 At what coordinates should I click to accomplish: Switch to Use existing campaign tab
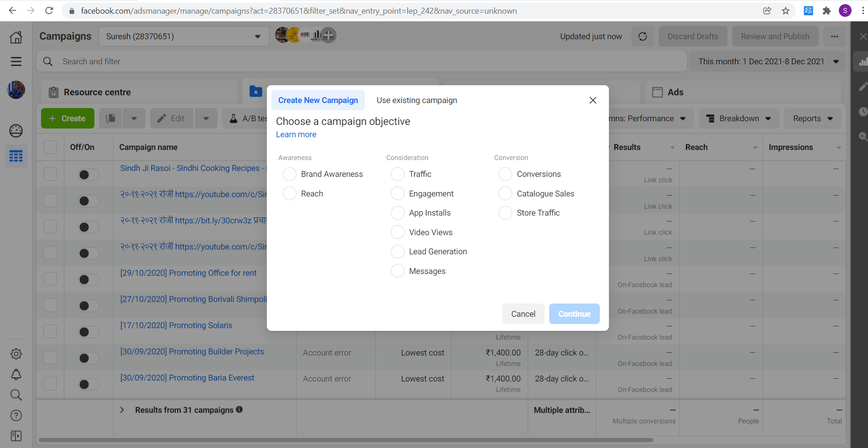pos(416,100)
